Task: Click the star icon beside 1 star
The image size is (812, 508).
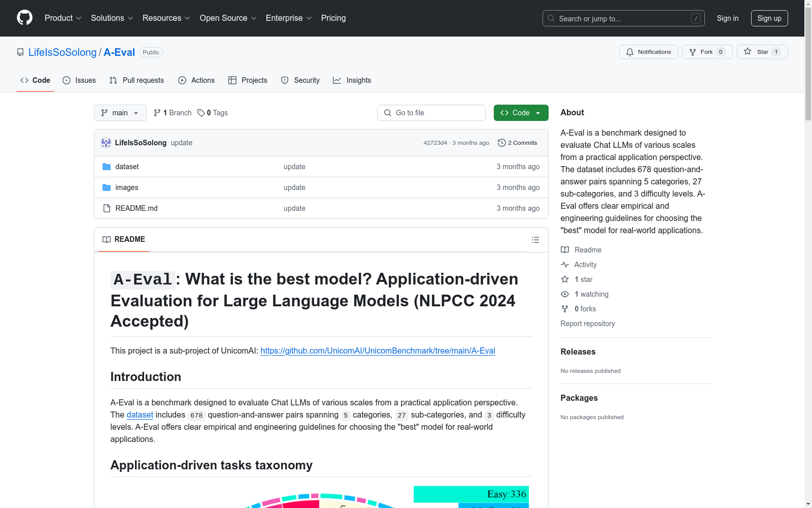Action: [x=565, y=279]
